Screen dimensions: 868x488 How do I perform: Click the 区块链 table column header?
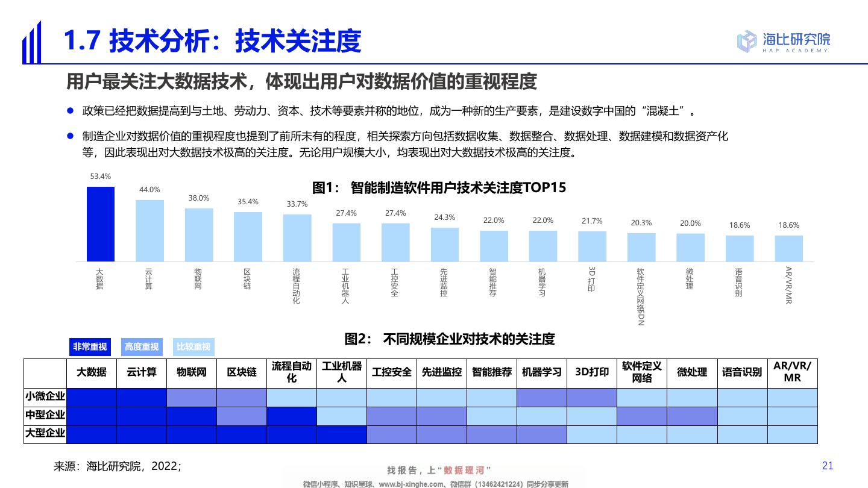pyautogui.click(x=242, y=372)
